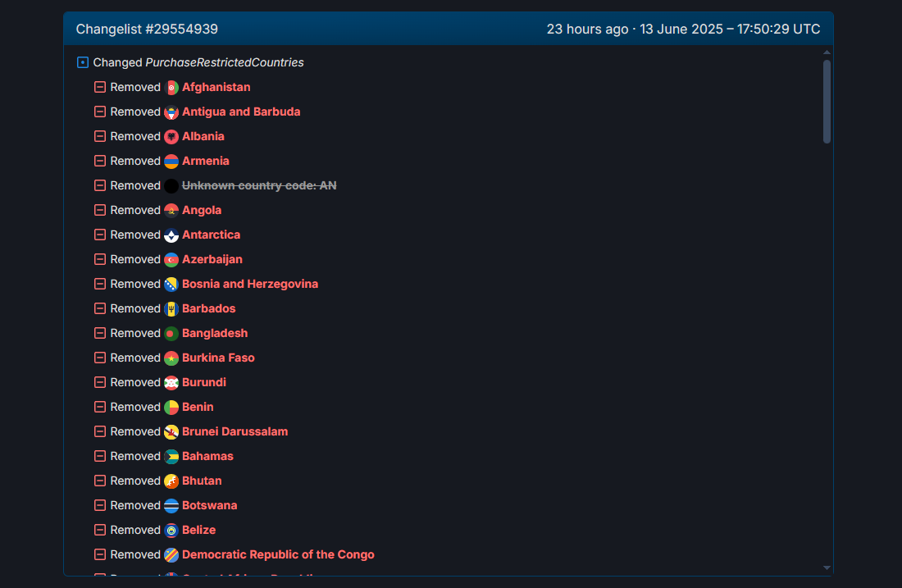902x588 pixels.
Task: Click the blue changed-key icon beside PurchaseRestrictedCountries
Action: (x=83, y=62)
